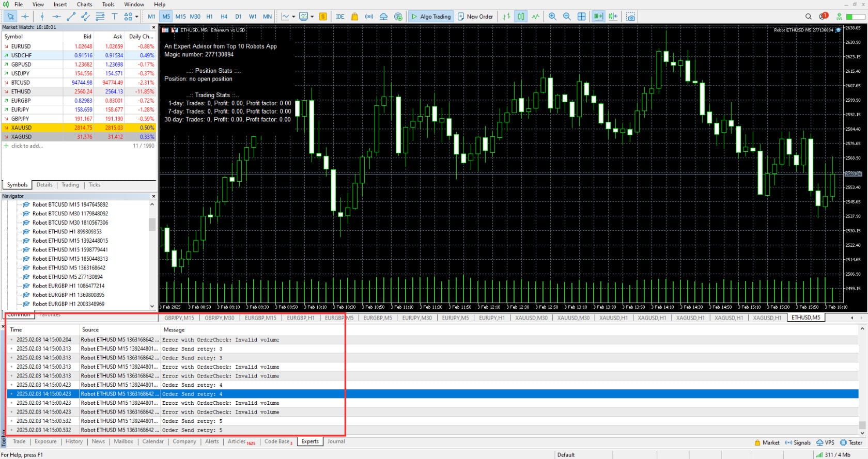Toggle the Algo Trading button

(x=431, y=17)
